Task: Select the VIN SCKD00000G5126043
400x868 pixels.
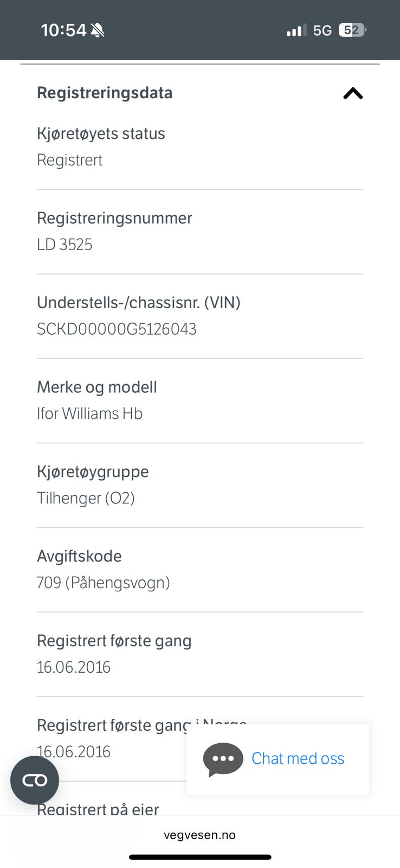Action: click(x=117, y=329)
